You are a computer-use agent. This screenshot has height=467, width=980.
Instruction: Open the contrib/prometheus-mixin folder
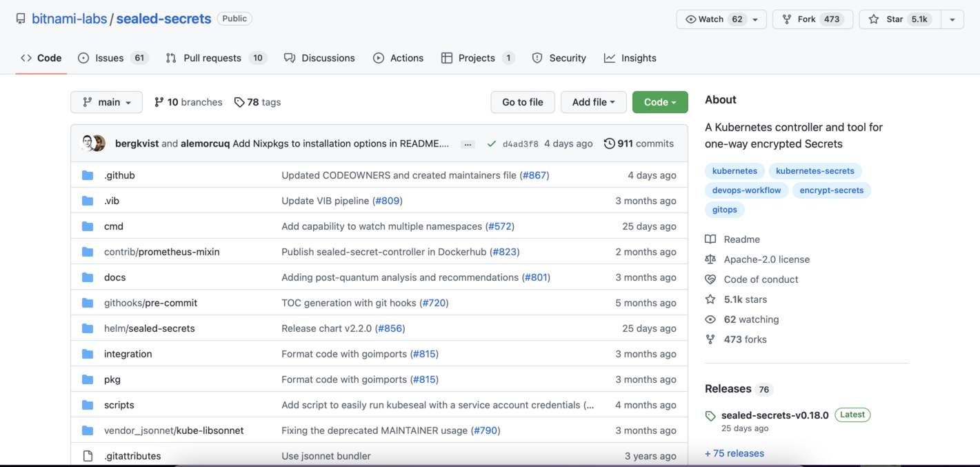pos(162,252)
